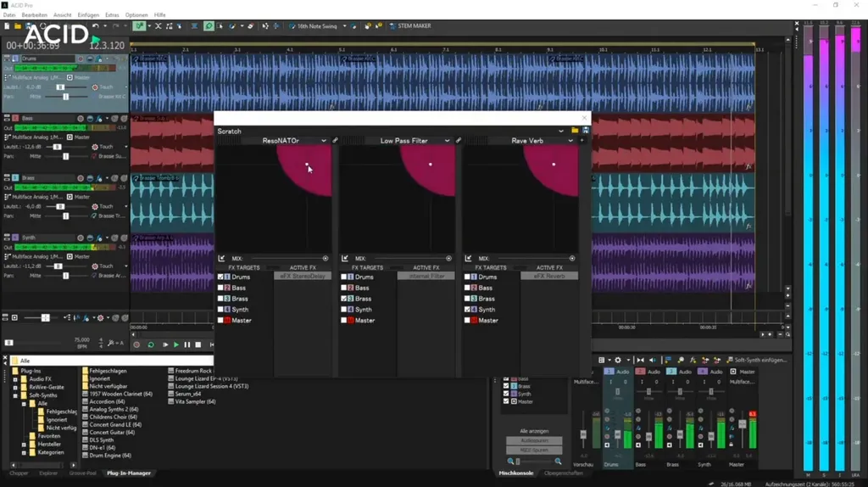Click automation icon beside ResoNATOr MIX
Image resolution: width=868 pixels, height=487 pixels.
tap(221, 258)
